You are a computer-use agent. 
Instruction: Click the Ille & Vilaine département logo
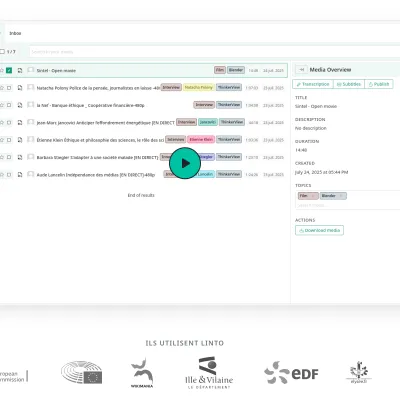(209, 373)
